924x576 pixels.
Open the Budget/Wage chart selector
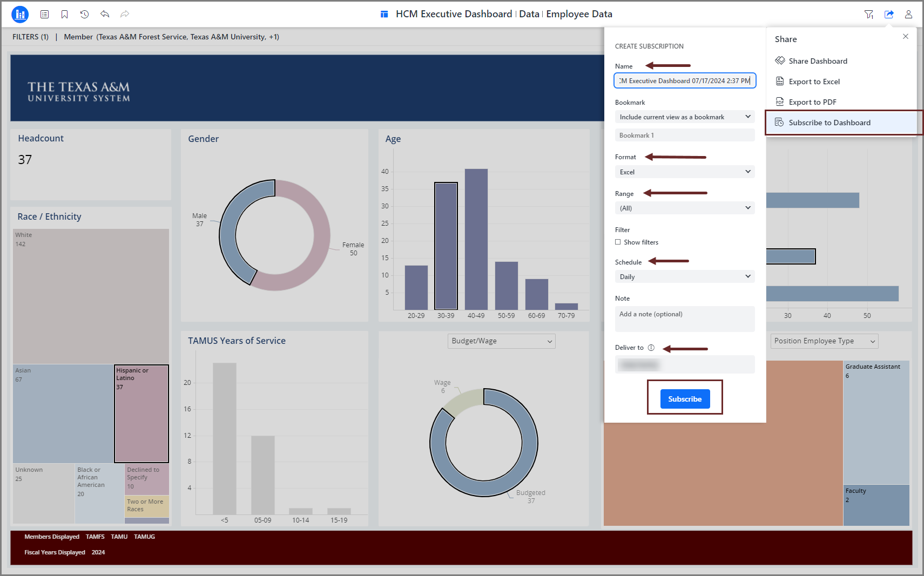click(501, 341)
